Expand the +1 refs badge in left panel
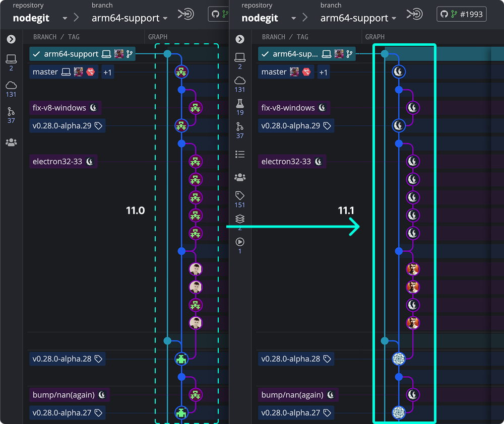 point(107,73)
